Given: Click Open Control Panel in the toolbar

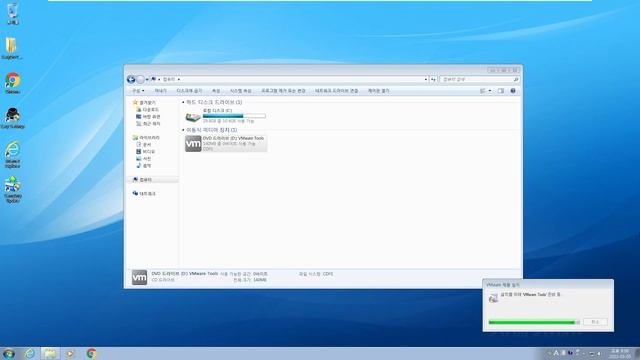Looking at the screenshot, I should click(x=378, y=91).
